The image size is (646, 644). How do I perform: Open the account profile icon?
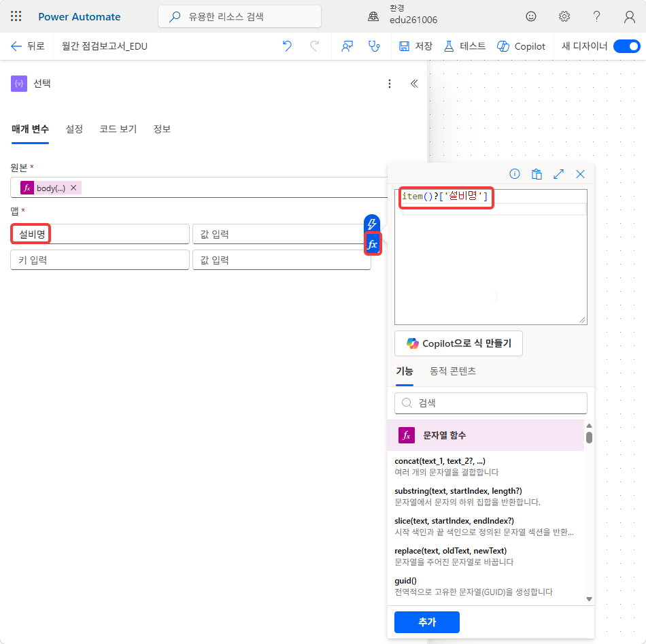click(x=629, y=16)
